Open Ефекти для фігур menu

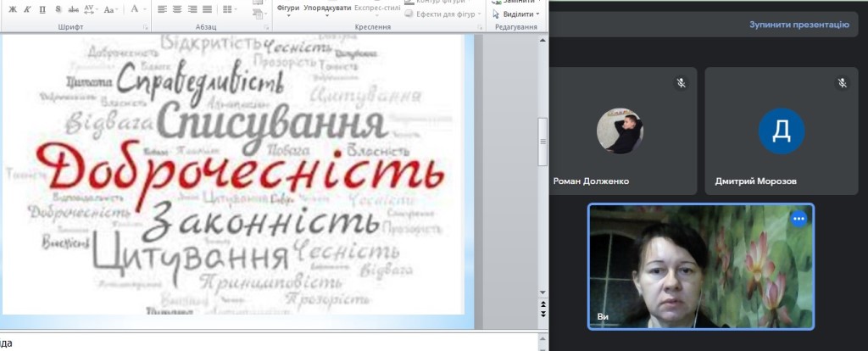(442, 14)
